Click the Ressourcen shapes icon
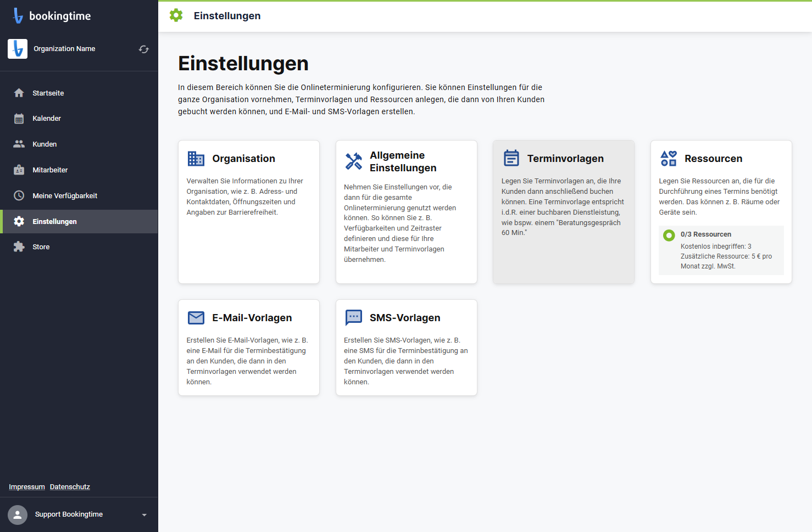 (x=669, y=159)
